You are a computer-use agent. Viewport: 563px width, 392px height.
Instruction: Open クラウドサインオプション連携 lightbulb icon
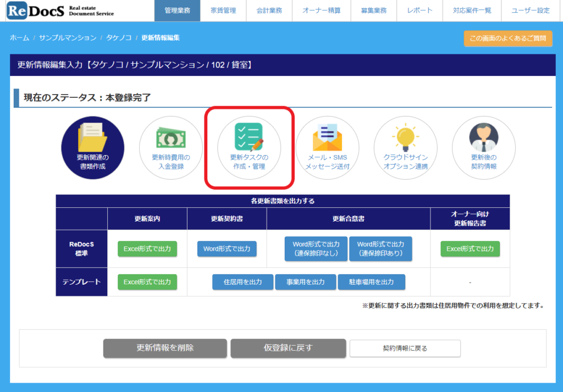tap(406, 147)
